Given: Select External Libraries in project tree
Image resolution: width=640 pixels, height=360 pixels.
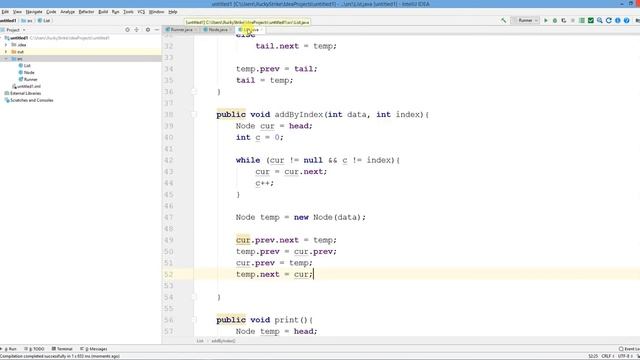Looking at the screenshot, I should click(23, 93).
